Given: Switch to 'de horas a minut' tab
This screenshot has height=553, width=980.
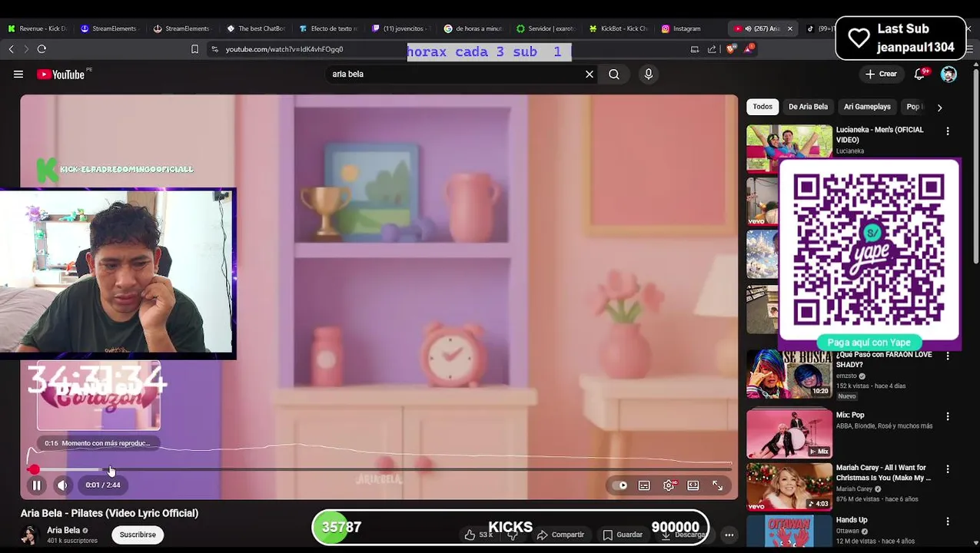Looking at the screenshot, I should (473, 28).
